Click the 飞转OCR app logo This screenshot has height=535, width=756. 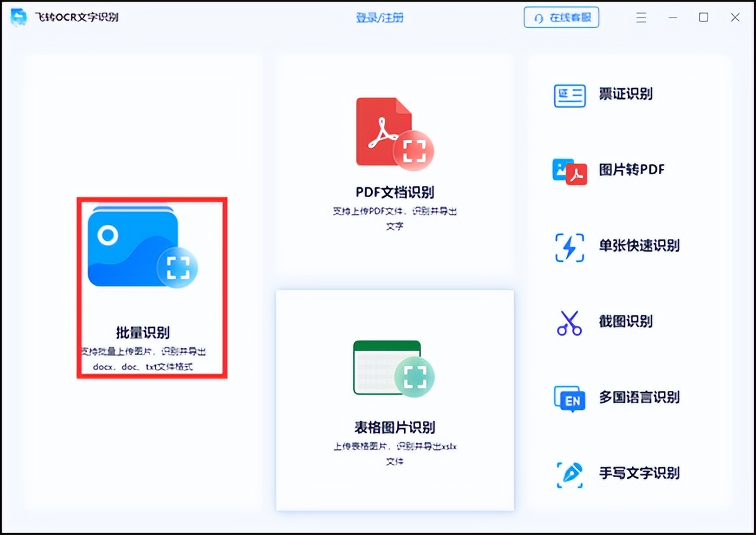click(18, 17)
